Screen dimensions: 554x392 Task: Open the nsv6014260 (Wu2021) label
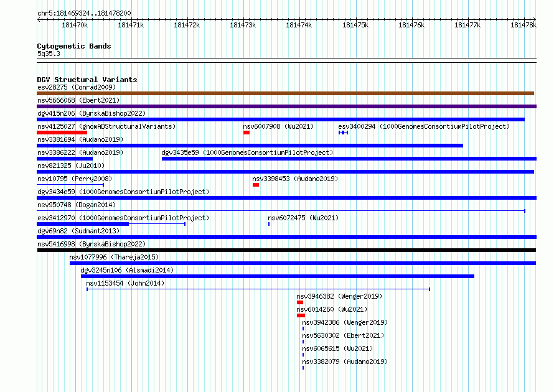pos(332,309)
